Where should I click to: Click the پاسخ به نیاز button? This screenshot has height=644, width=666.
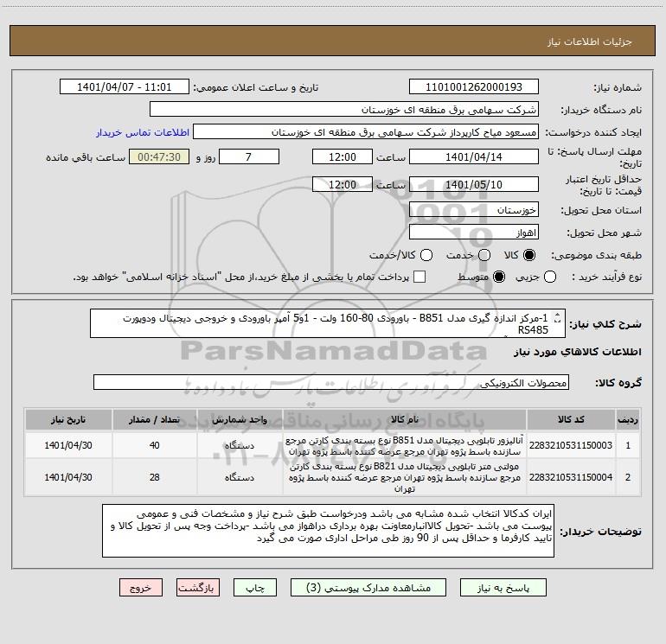pyautogui.click(x=503, y=588)
